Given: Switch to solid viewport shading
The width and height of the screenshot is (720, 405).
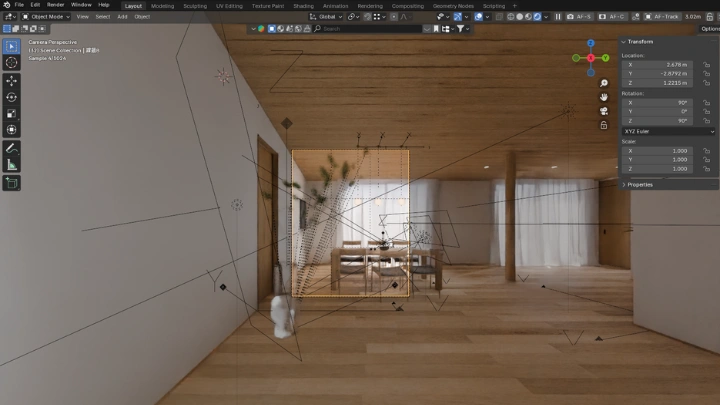Looking at the screenshot, I should 519,17.
